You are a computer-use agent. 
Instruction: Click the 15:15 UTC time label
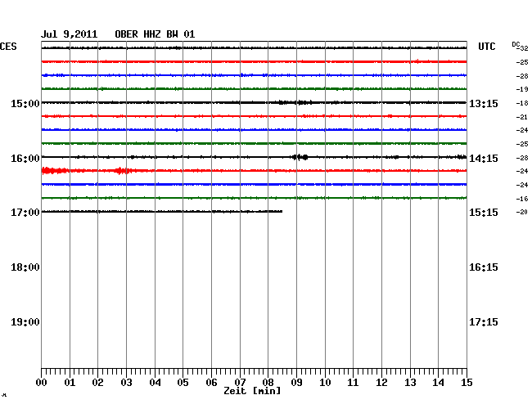(x=484, y=213)
